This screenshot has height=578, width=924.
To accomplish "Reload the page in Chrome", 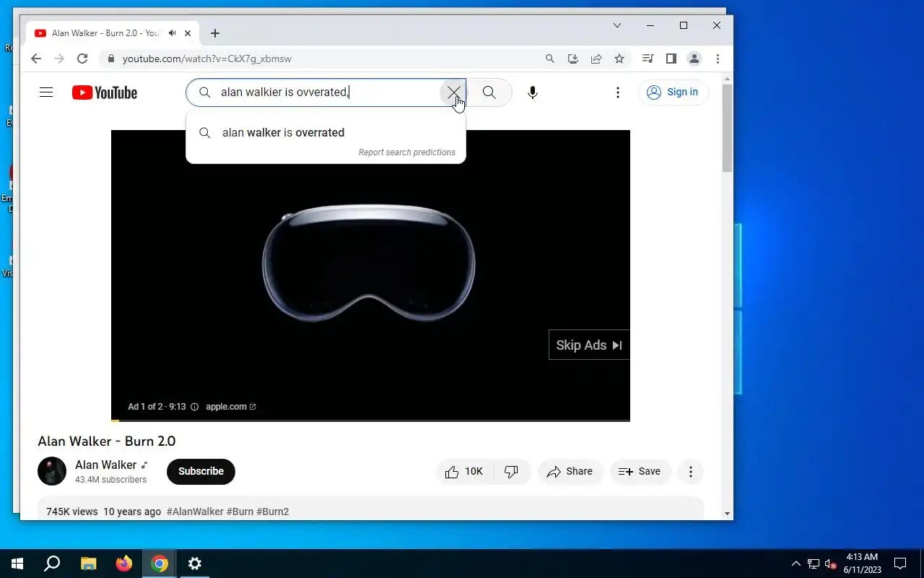I will 82,59.
